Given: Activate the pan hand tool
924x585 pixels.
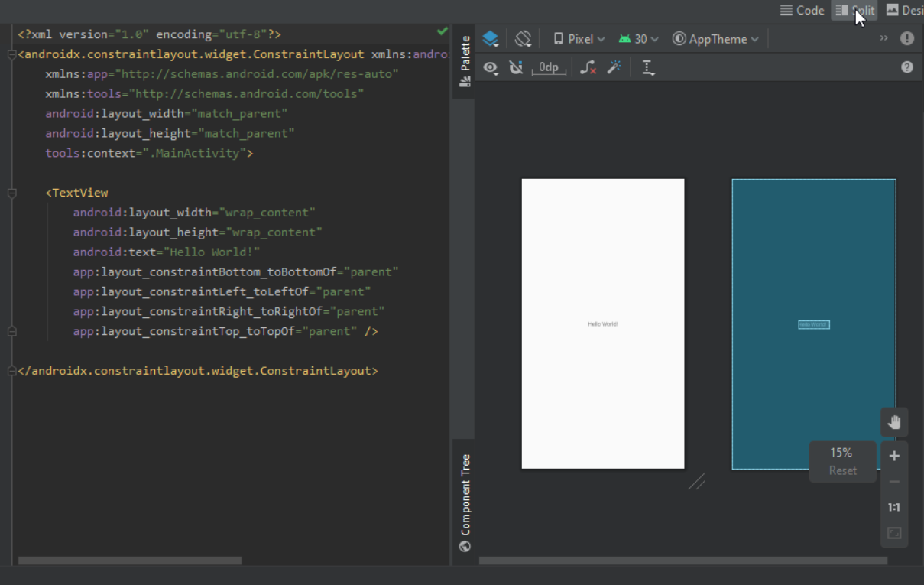Looking at the screenshot, I should click(894, 422).
